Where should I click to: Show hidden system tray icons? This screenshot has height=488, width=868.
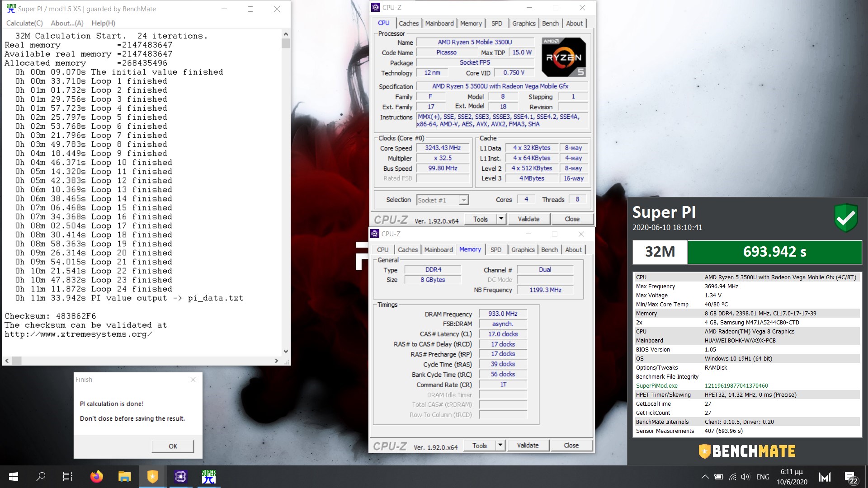[705, 477]
